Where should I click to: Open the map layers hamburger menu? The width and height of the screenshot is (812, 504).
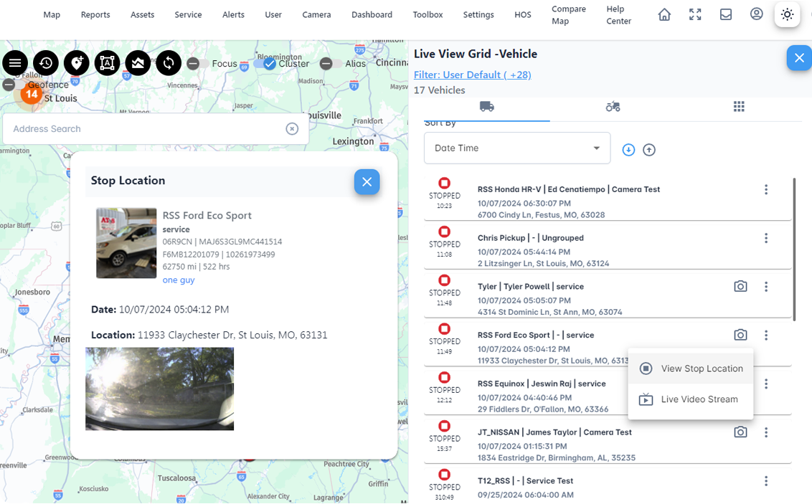15,63
